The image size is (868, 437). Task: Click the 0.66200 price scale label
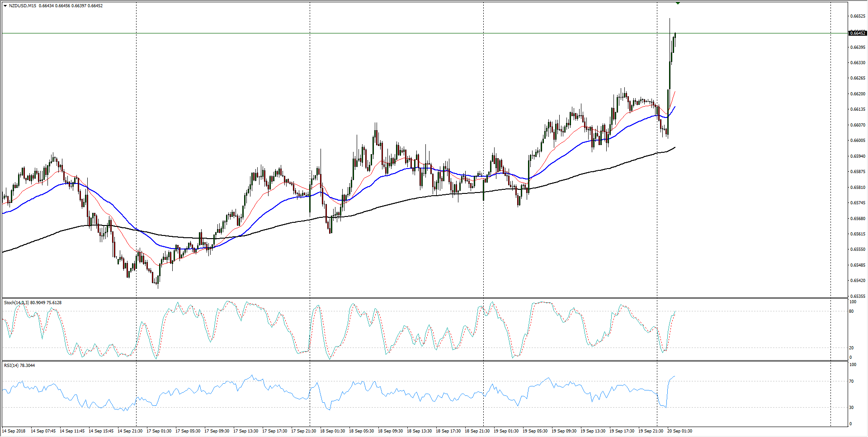coord(858,94)
